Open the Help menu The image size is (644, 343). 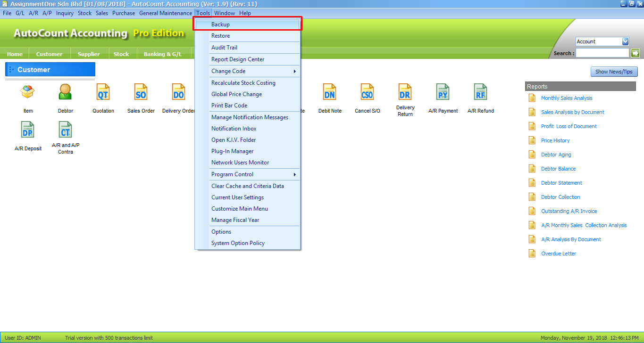tap(245, 13)
